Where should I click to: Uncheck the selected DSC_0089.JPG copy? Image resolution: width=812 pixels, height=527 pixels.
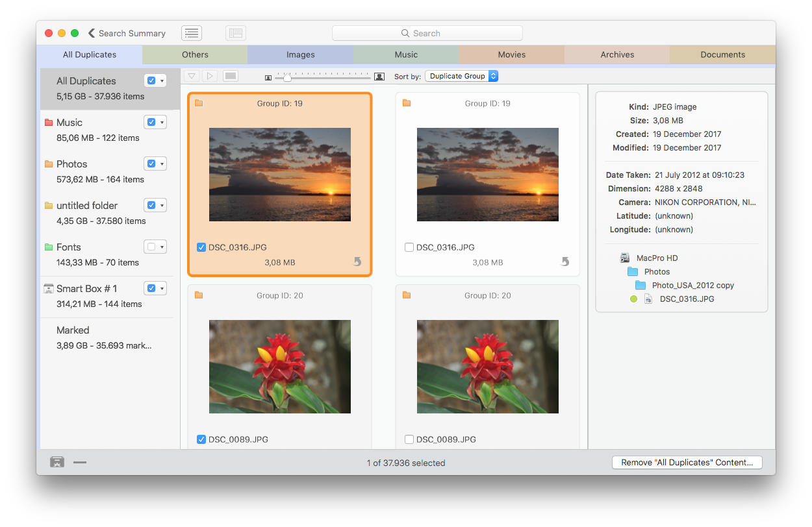coord(201,439)
